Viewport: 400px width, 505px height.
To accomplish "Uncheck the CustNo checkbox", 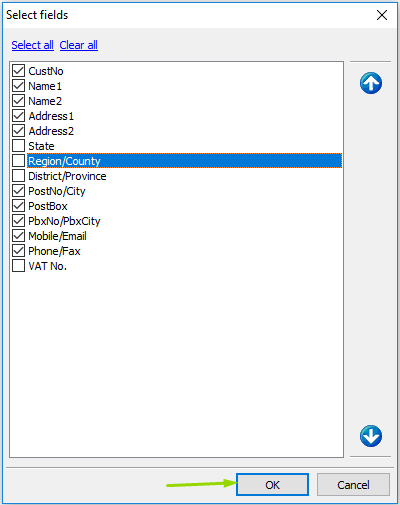I will pyautogui.click(x=19, y=71).
